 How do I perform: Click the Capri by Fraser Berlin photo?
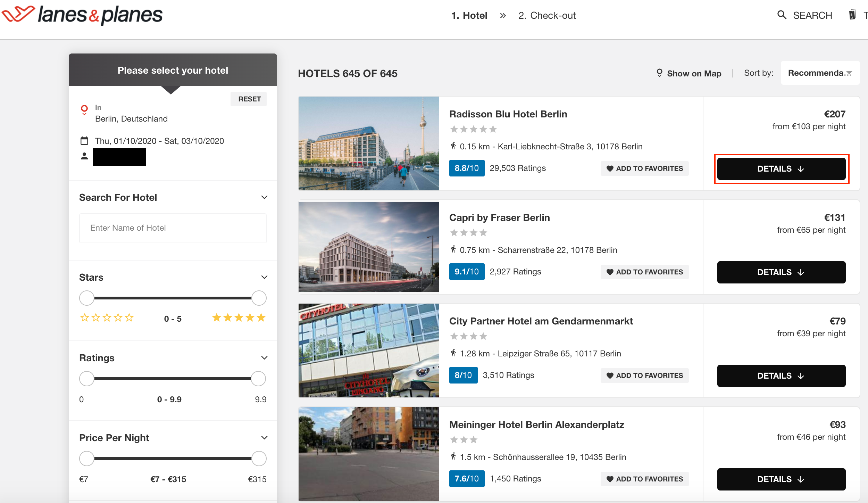pos(368,247)
